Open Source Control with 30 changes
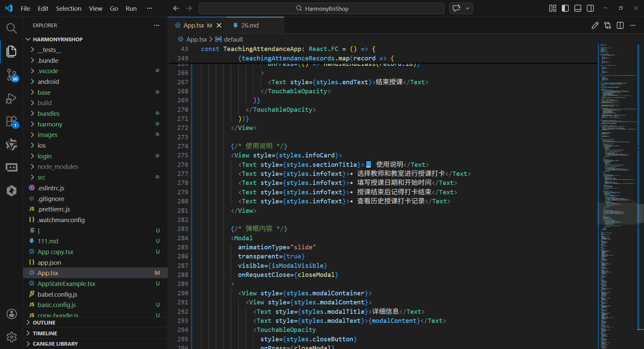 [x=11, y=75]
